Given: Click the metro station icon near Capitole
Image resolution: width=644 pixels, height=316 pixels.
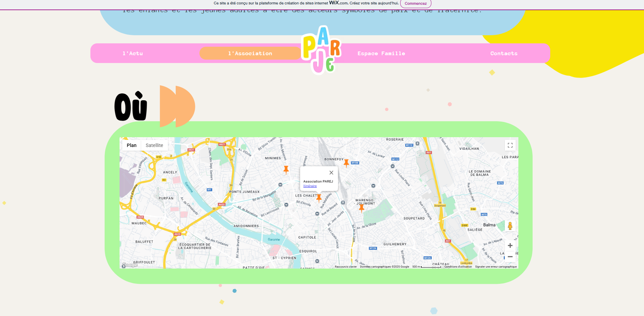Looking at the screenshot, I should (x=317, y=214).
